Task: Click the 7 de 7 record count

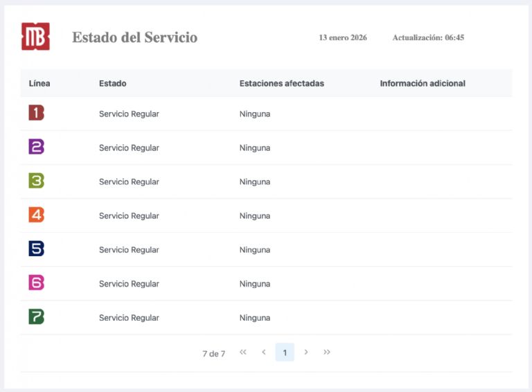Action: click(x=214, y=354)
